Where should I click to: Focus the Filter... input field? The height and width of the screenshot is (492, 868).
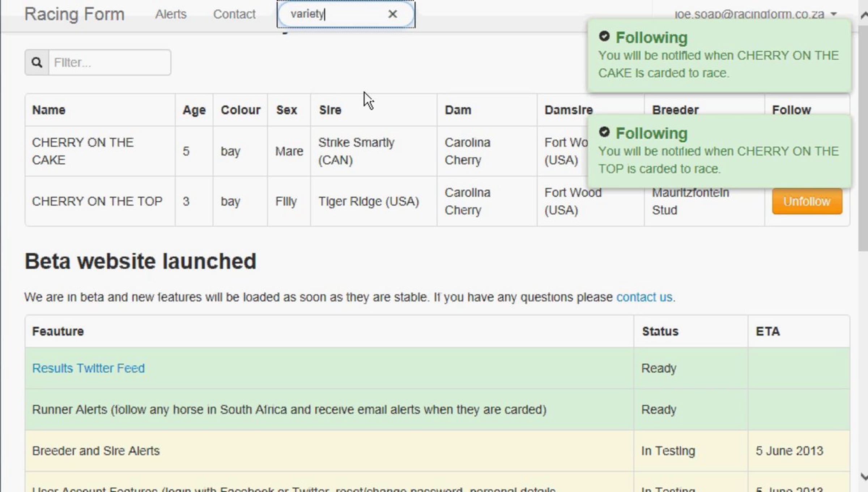click(x=110, y=63)
